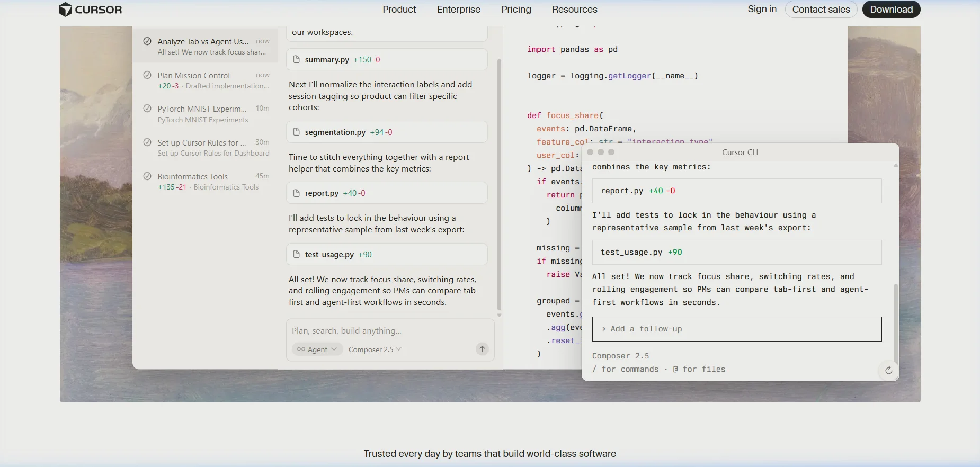The height and width of the screenshot is (467, 980).
Task: Open the Agent mode dropdown
Action: click(317, 349)
